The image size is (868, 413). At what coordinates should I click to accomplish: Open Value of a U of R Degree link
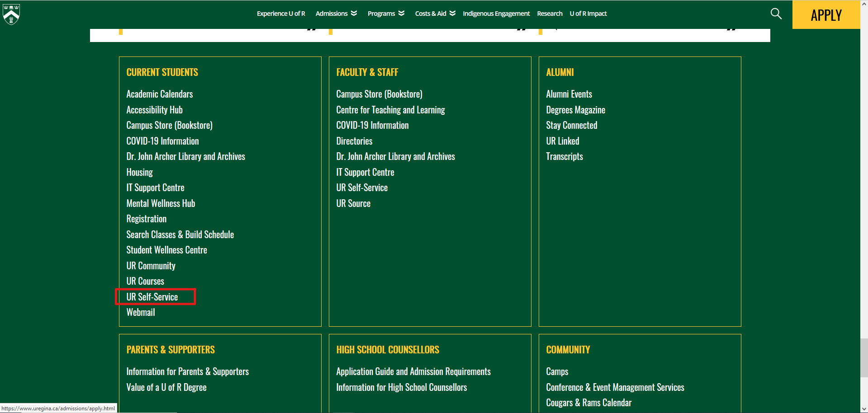[166, 387]
